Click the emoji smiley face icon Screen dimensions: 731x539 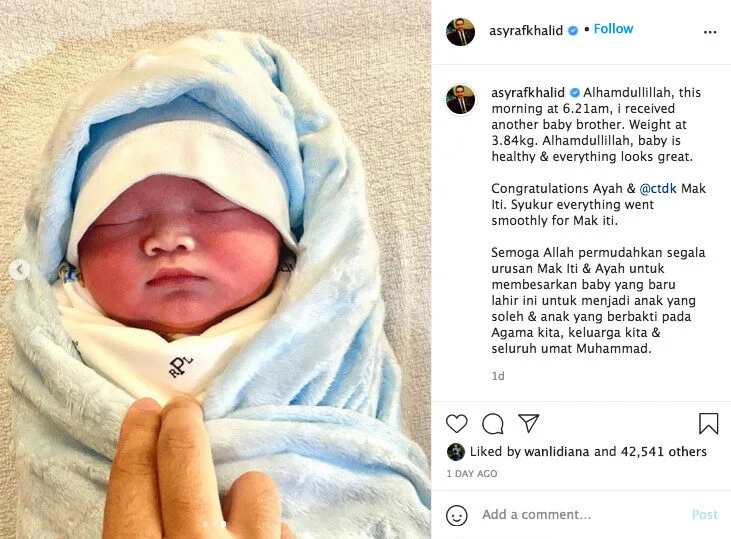(456, 515)
